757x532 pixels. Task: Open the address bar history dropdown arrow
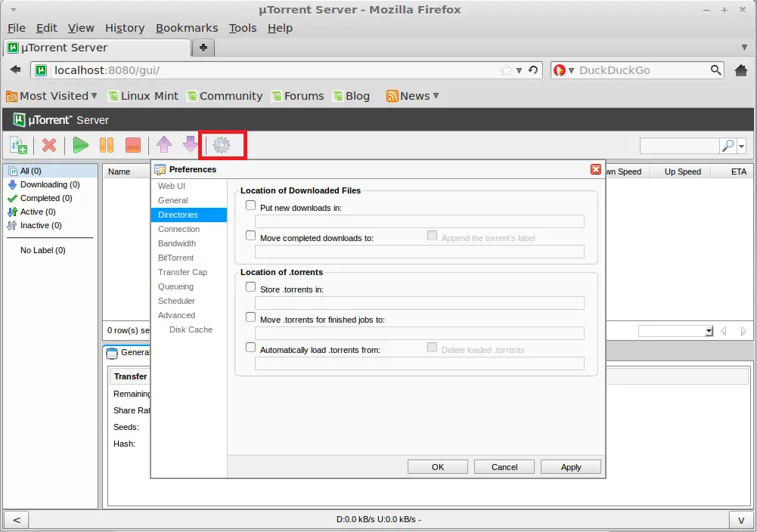519,70
